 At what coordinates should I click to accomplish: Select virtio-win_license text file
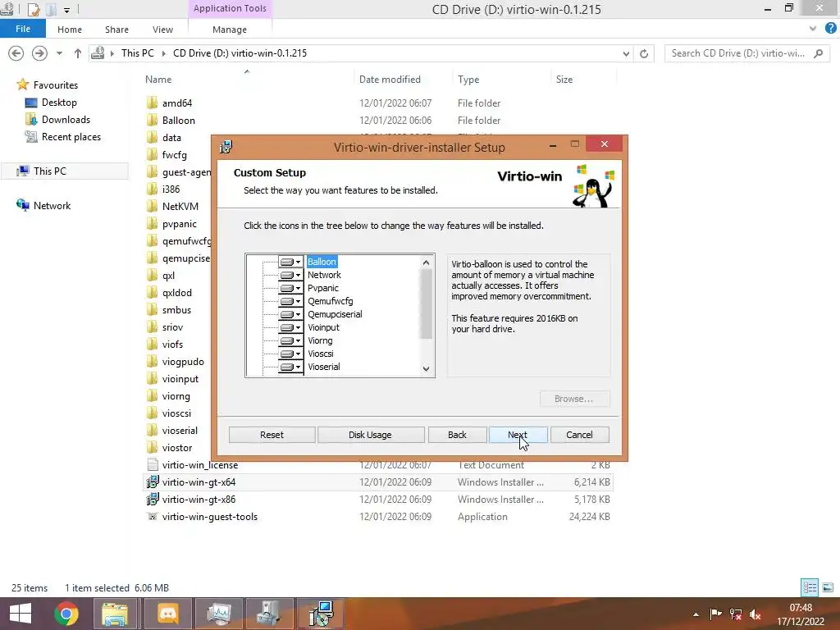point(200,465)
